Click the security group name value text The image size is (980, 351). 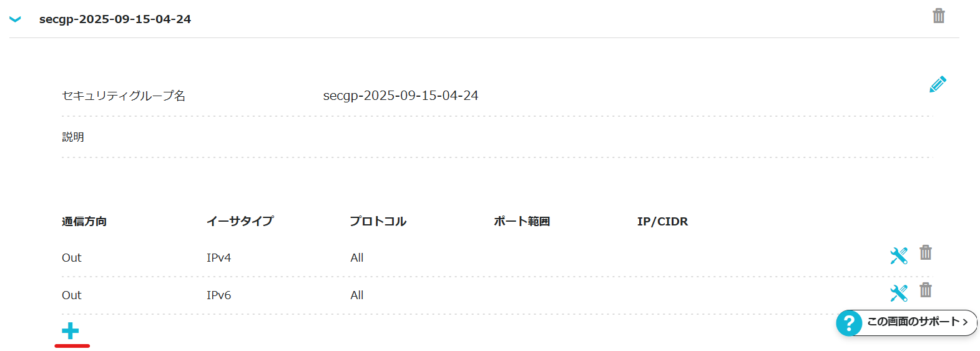tap(400, 96)
